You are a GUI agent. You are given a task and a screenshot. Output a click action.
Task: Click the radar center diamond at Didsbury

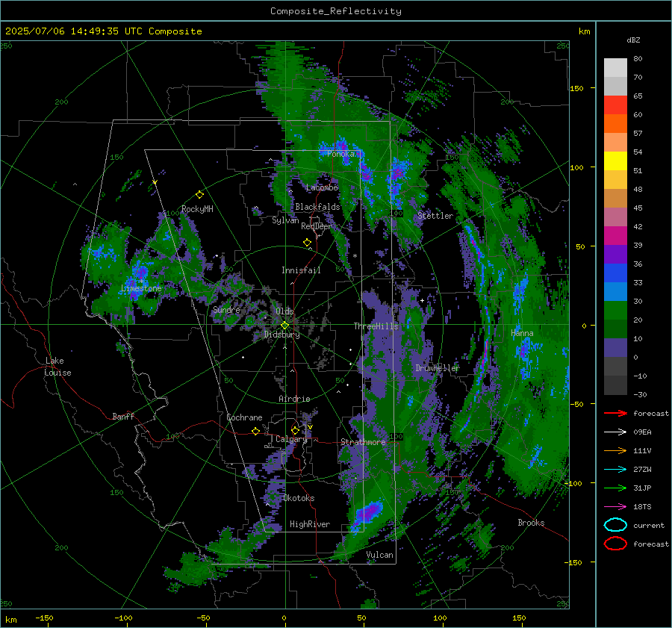pyautogui.click(x=285, y=326)
